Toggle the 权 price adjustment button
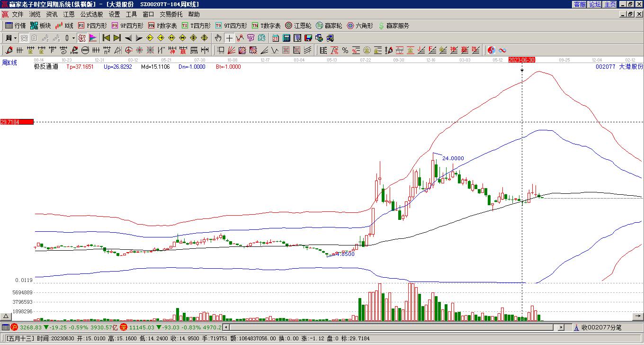The width and height of the screenshot is (644, 345). coord(82,38)
